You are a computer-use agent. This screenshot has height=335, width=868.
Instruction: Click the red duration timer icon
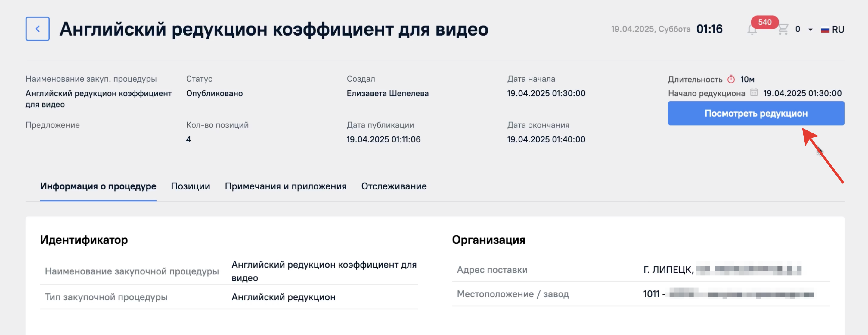(x=731, y=79)
